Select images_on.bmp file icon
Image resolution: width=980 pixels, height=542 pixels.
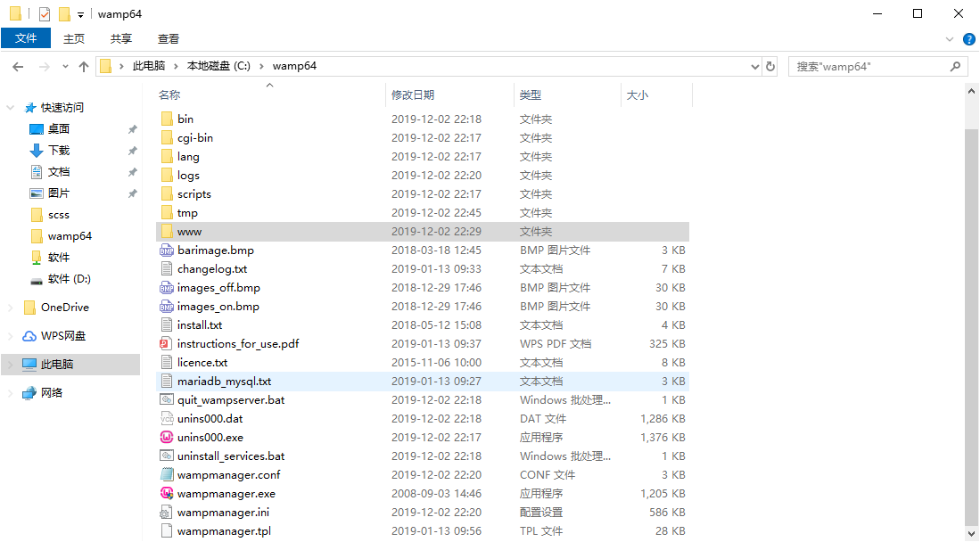[x=166, y=307]
